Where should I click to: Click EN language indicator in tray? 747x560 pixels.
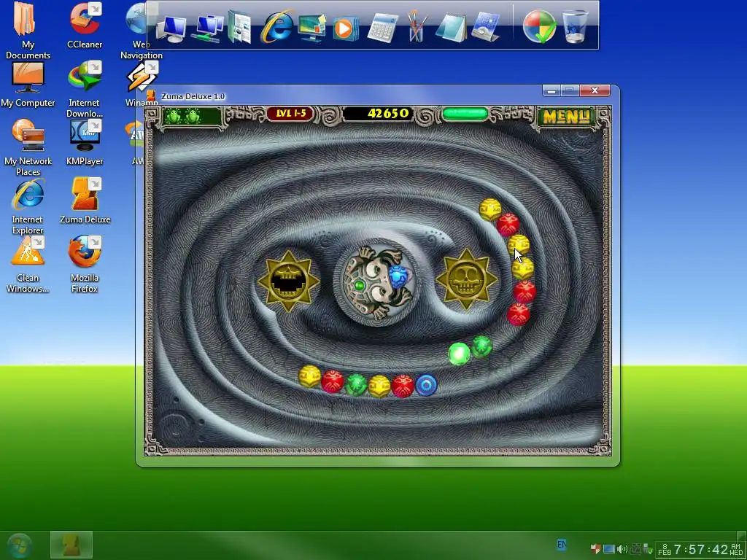[562, 544]
